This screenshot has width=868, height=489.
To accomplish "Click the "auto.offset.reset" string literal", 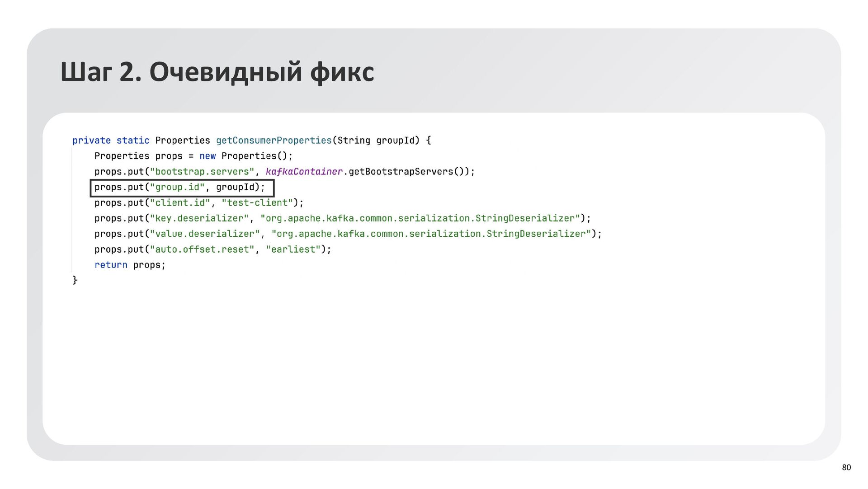I will (202, 249).
